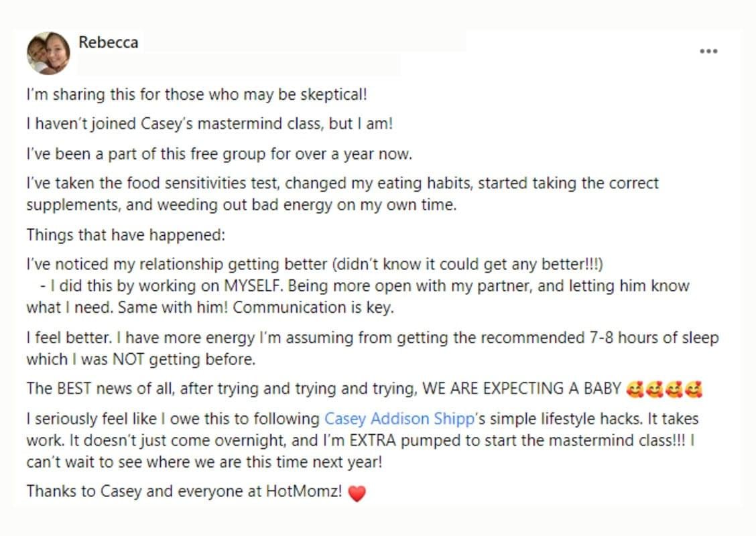Click the third smiling hearts emoji

tap(674, 389)
